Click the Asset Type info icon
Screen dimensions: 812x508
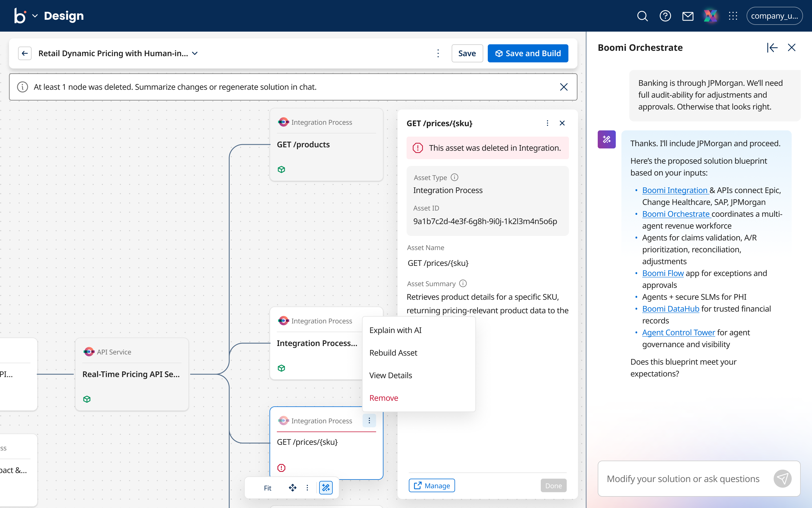click(454, 177)
